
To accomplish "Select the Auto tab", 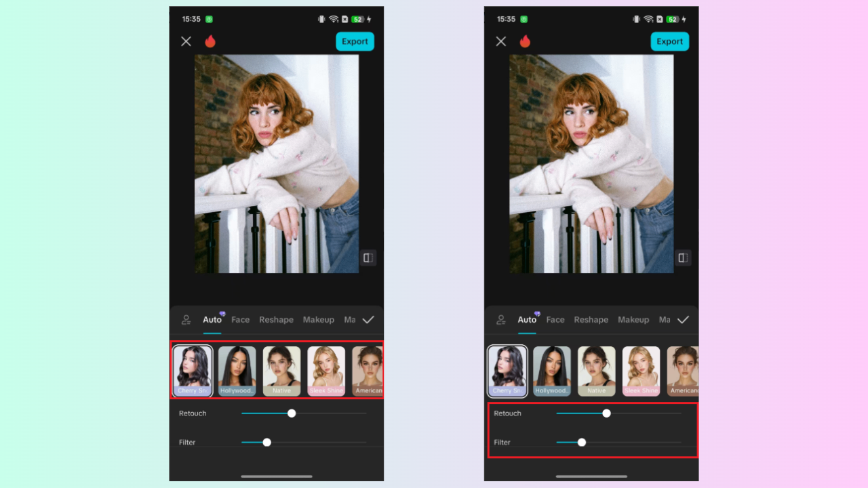I will pyautogui.click(x=212, y=319).
